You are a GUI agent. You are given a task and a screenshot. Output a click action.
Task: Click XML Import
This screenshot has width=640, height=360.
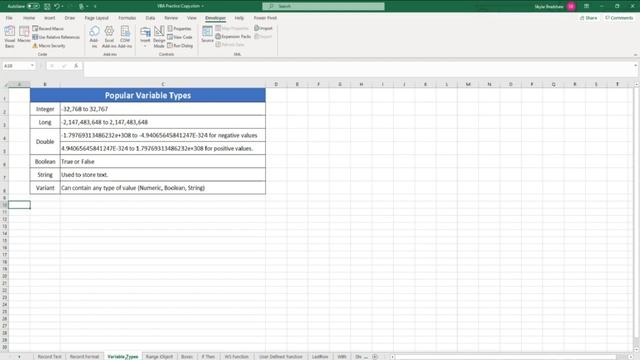[x=263, y=28]
